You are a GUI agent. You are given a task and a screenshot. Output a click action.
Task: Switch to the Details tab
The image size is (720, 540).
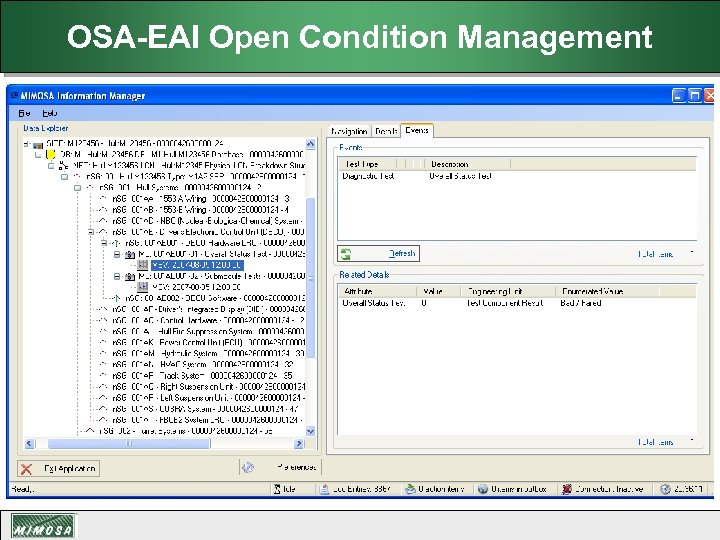point(386,131)
